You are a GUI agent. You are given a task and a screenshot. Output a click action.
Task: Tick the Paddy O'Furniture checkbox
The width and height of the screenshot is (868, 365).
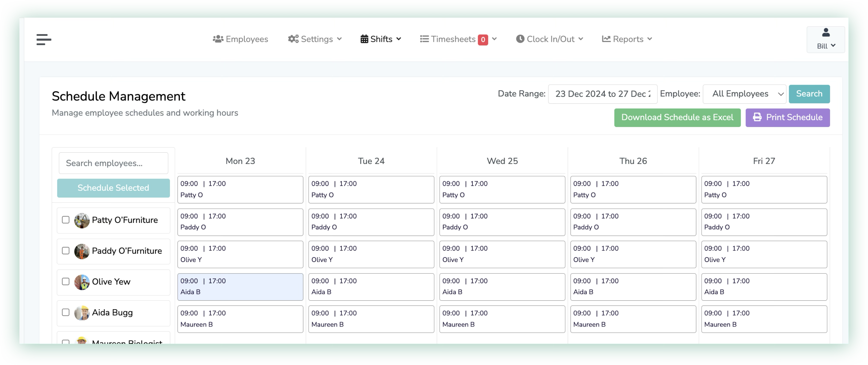tap(66, 251)
